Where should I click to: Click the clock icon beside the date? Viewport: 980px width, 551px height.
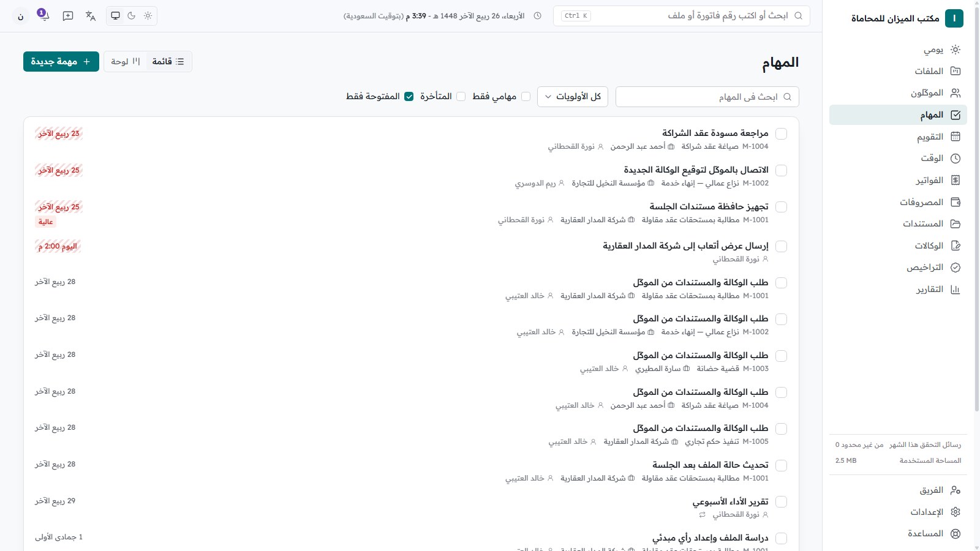[x=538, y=16]
